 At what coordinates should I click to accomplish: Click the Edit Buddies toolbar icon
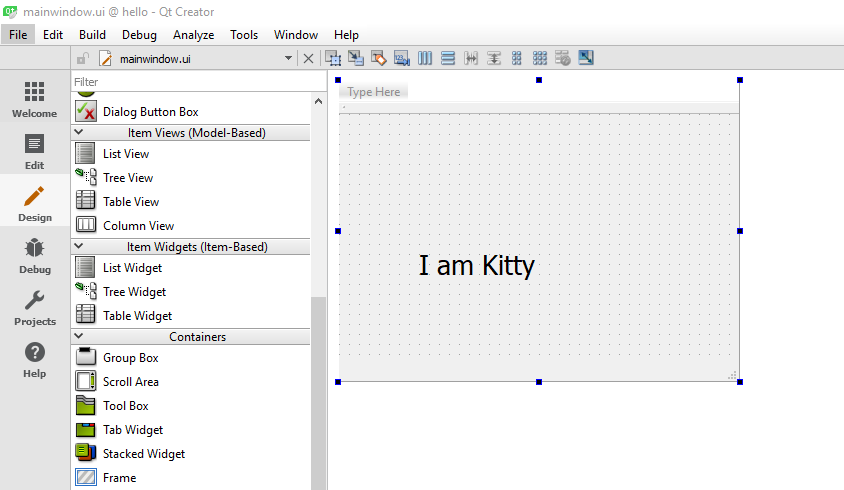pos(379,58)
